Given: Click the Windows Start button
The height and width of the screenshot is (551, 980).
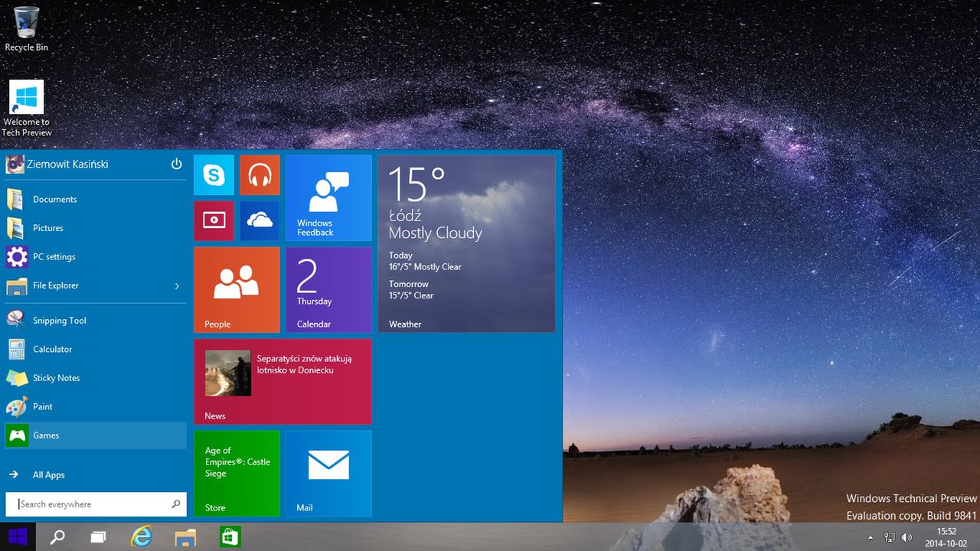Looking at the screenshot, I should [x=18, y=536].
